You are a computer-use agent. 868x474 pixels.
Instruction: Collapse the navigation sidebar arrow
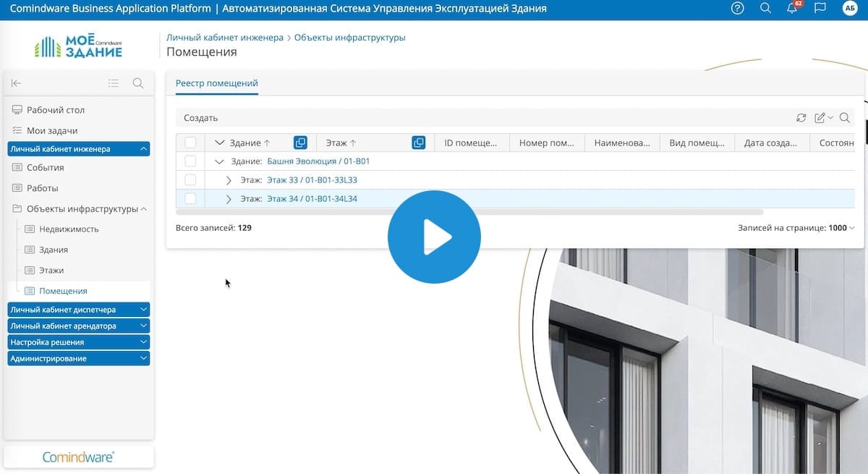[17, 83]
